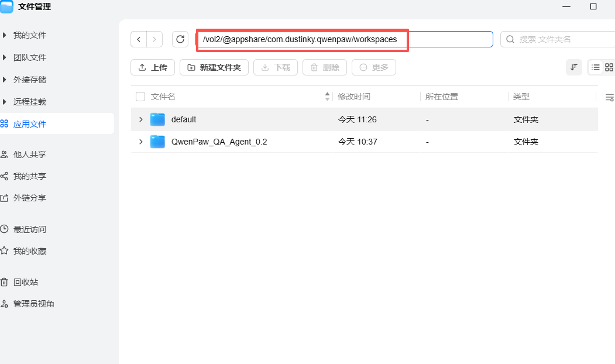Click the 最近访问 clock icon
Image resolution: width=615 pixels, height=364 pixels.
(4, 229)
